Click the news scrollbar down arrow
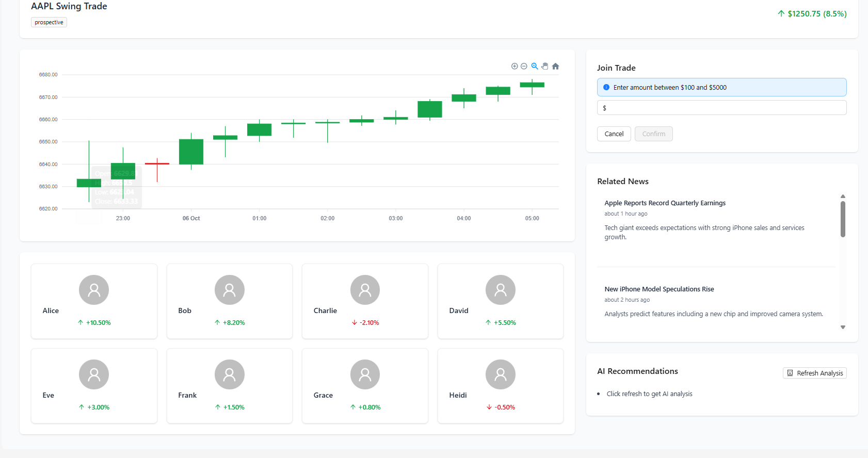 coord(843,327)
